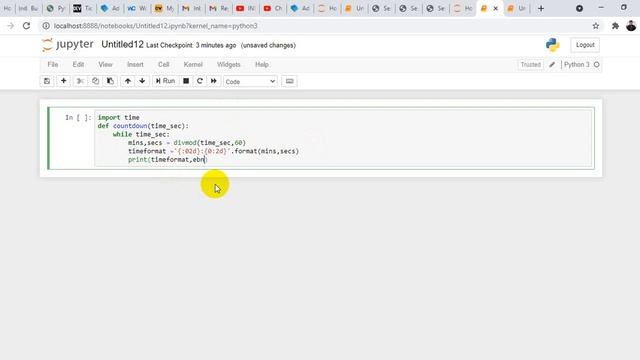Switch to the YouTube IN browser tab

[x=245, y=8]
